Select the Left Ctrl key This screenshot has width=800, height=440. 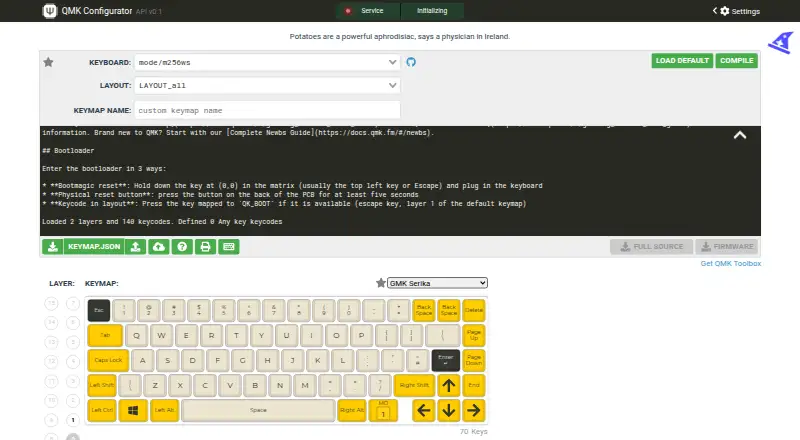(x=102, y=410)
